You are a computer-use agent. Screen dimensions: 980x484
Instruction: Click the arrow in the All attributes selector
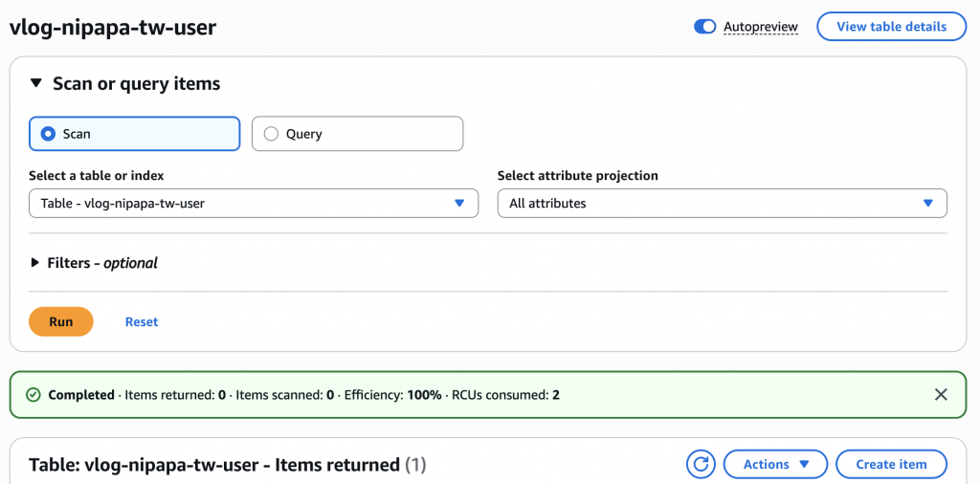click(x=927, y=204)
